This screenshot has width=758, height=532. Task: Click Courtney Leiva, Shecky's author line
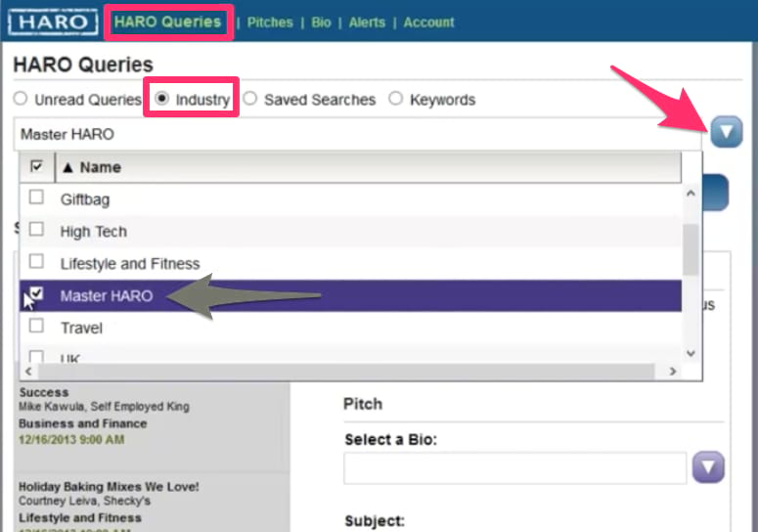[x=84, y=501]
